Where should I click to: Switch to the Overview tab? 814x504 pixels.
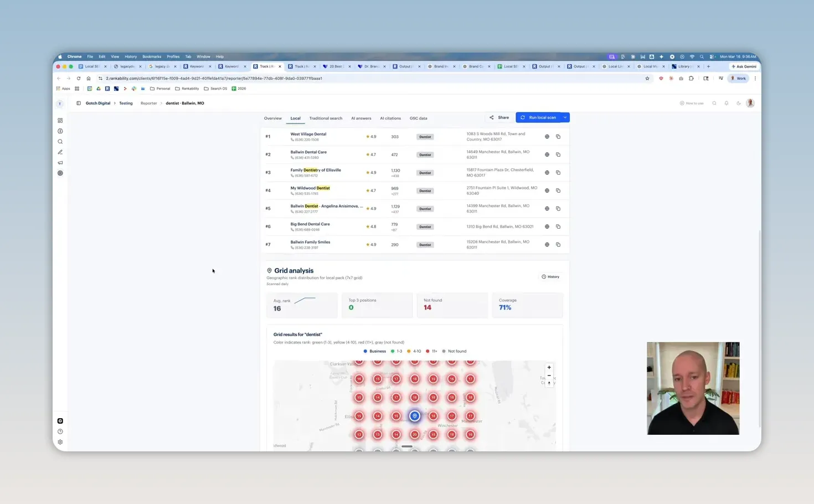pyautogui.click(x=273, y=119)
